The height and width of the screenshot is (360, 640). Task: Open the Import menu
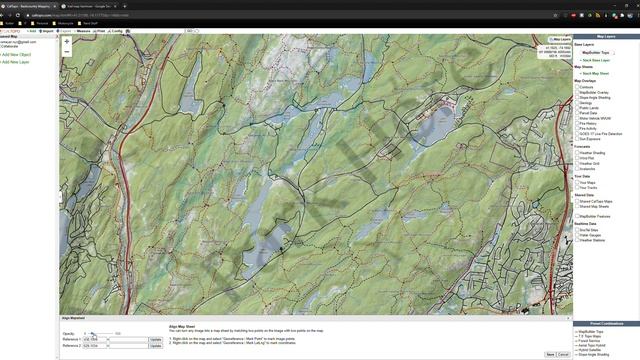coord(46,31)
